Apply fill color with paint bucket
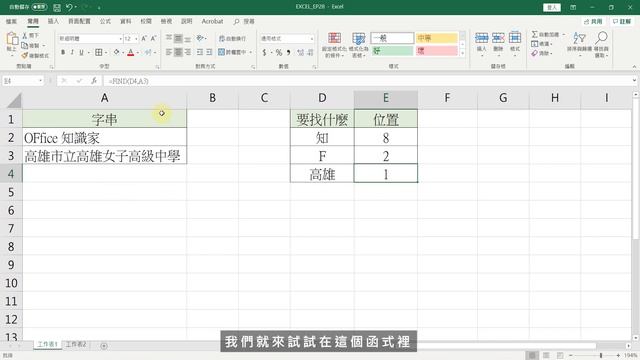 click(117, 52)
